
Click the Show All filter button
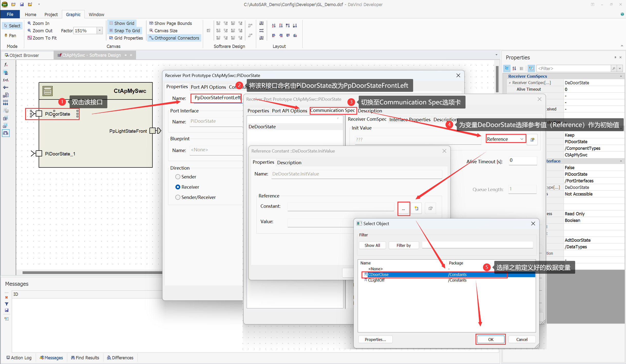pos(372,245)
